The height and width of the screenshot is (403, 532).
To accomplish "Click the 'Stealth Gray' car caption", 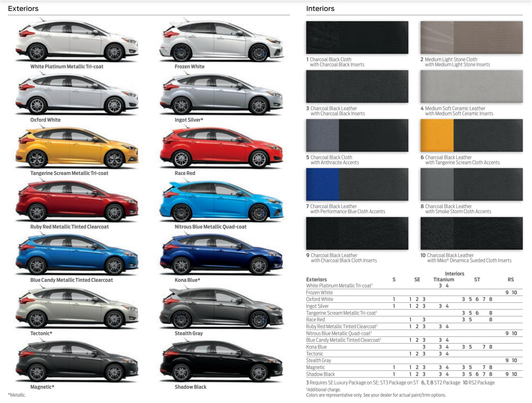I will click(189, 333).
